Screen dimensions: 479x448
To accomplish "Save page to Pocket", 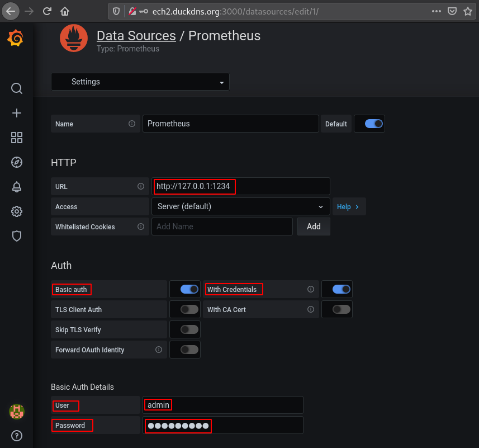I will (x=452, y=12).
